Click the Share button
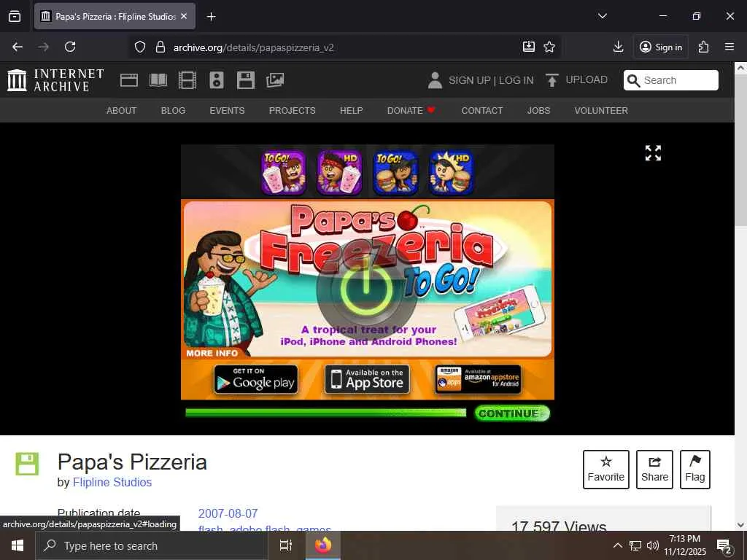Viewport: 747px width, 560px height. [x=654, y=470]
